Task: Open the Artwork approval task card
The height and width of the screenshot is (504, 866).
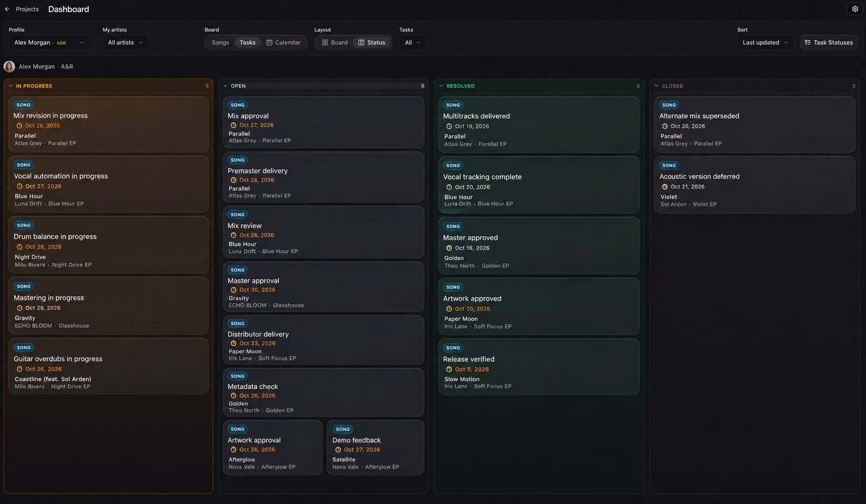Action: (x=273, y=448)
